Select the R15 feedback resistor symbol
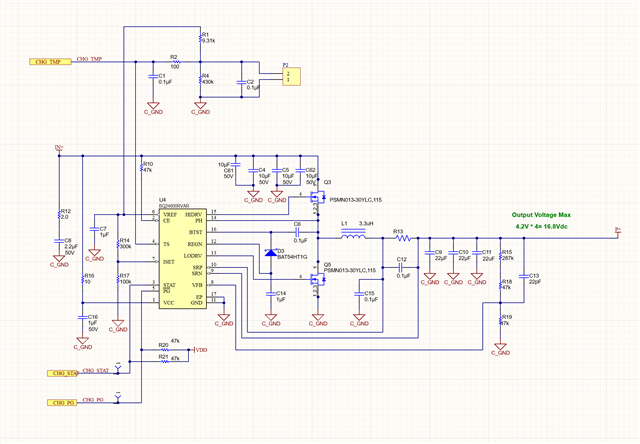 point(500,255)
